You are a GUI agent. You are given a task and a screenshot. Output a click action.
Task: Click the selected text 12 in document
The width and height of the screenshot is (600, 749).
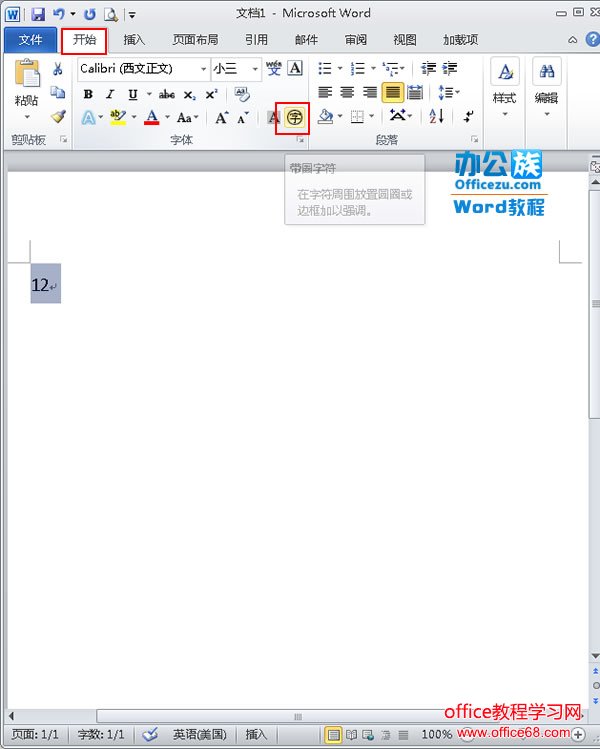tap(40, 285)
